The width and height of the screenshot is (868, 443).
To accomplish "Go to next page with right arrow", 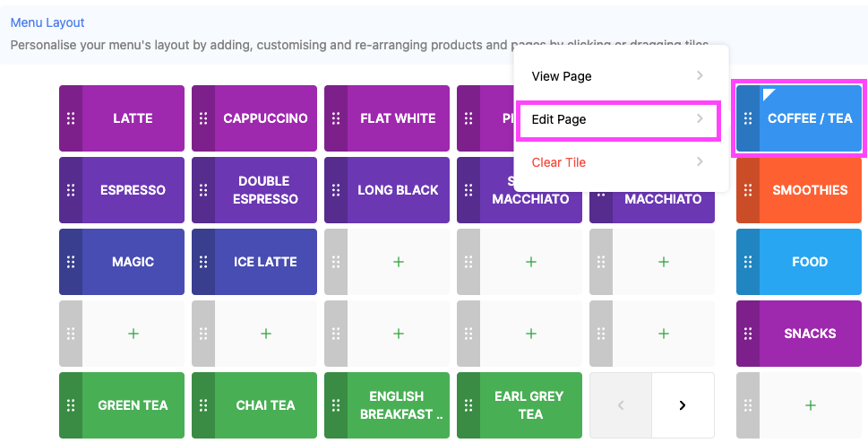I will tap(683, 405).
